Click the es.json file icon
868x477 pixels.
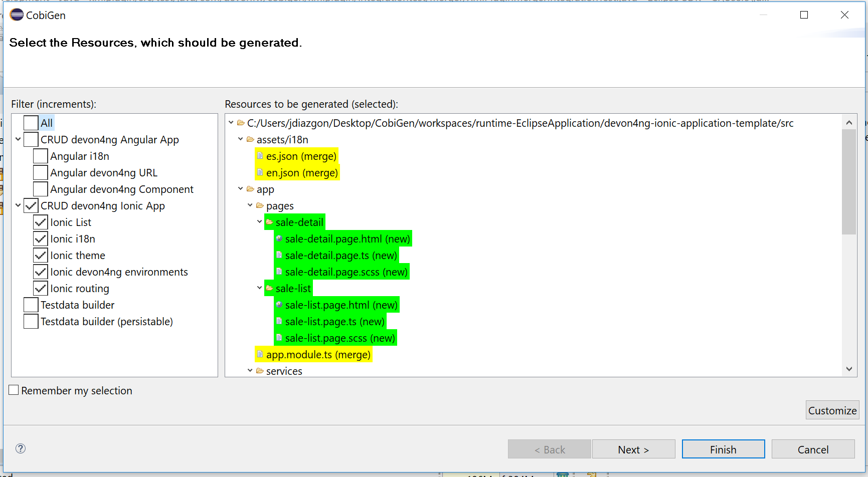coord(260,156)
